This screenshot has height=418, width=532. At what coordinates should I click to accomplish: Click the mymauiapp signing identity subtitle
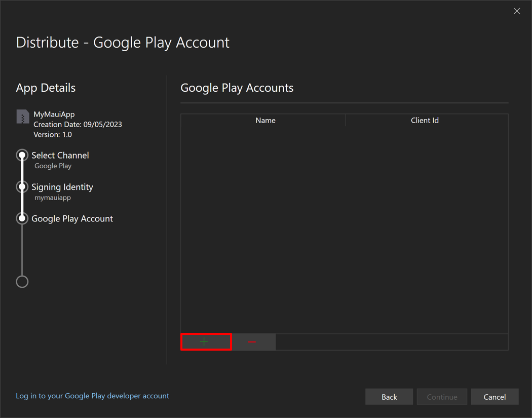coord(53,198)
